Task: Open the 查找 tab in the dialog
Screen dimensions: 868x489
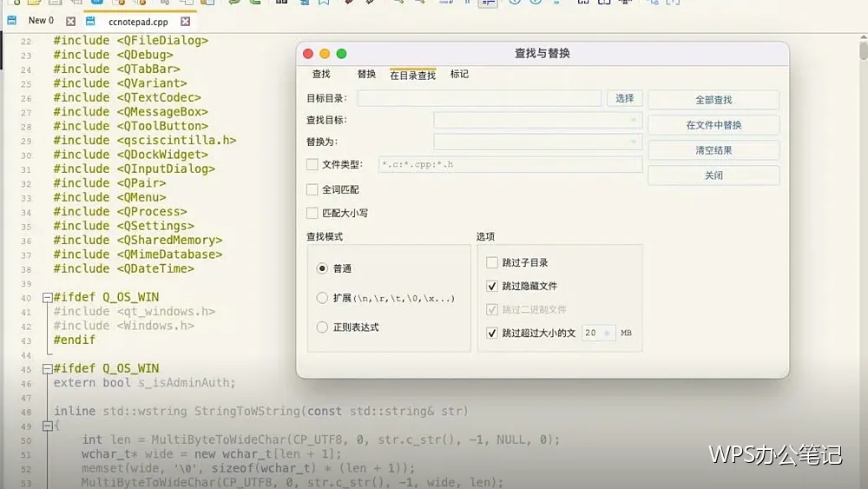Action: (x=321, y=74)
